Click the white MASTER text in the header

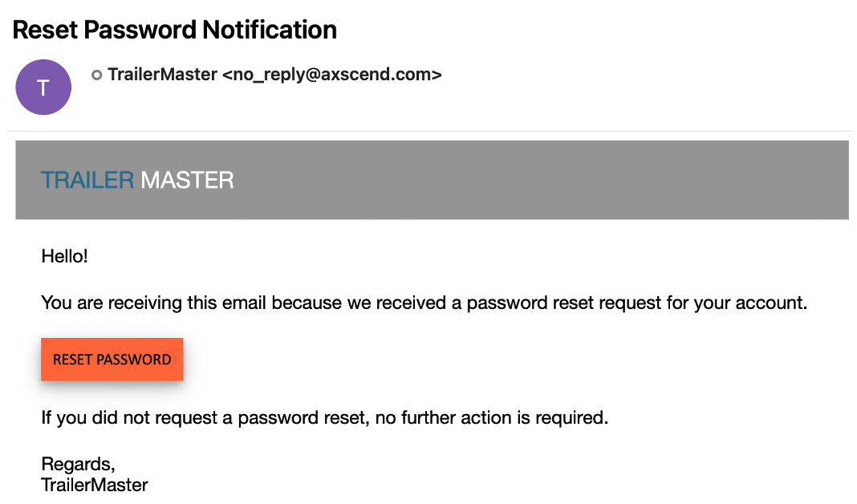[x=189, y=180]
